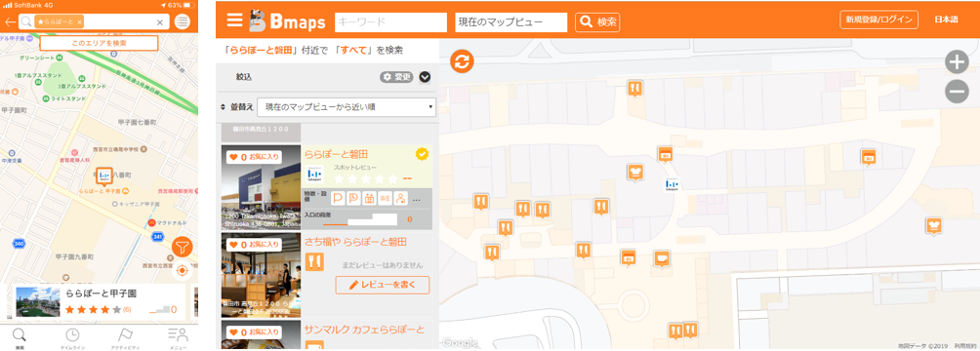980x351 pixels.
Task: Clear the mobile search field with X
Action: click(160, 22)
